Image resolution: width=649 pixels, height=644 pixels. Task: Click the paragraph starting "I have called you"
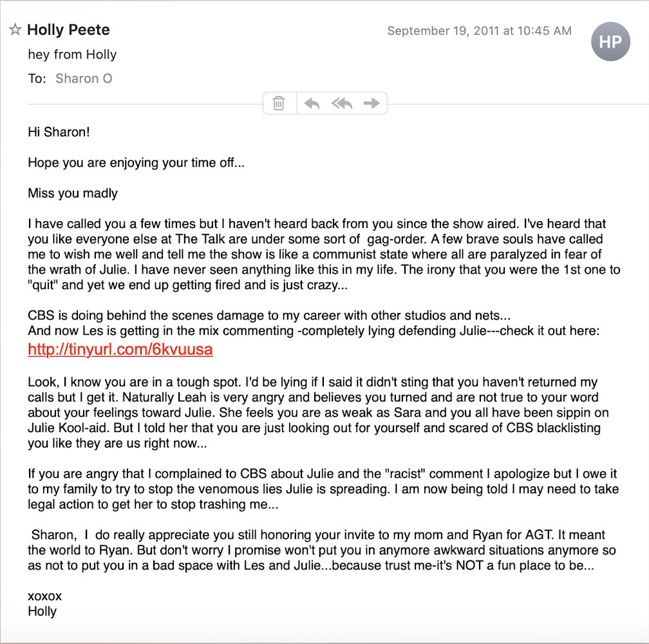click(x=322, y=254)
